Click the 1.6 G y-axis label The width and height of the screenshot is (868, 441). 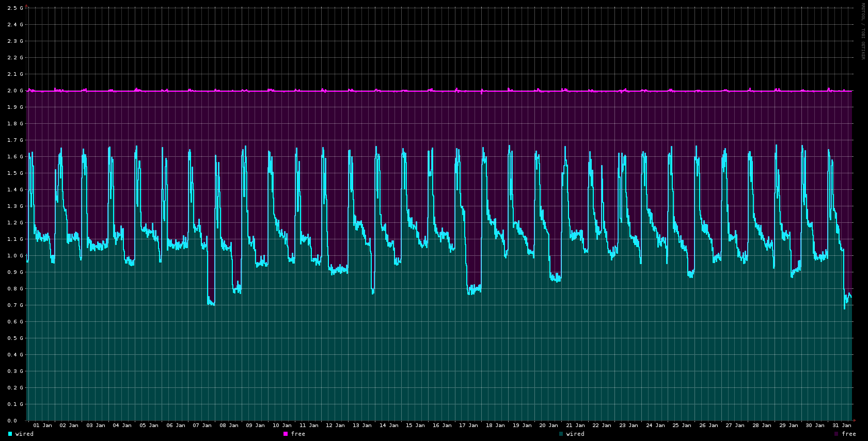point(15,157)
